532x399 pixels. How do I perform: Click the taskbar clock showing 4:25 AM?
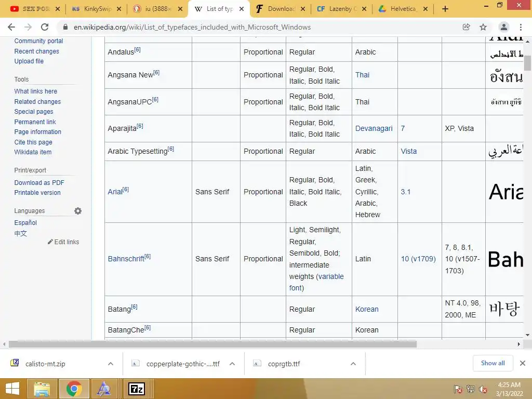(x=509, y=389)
